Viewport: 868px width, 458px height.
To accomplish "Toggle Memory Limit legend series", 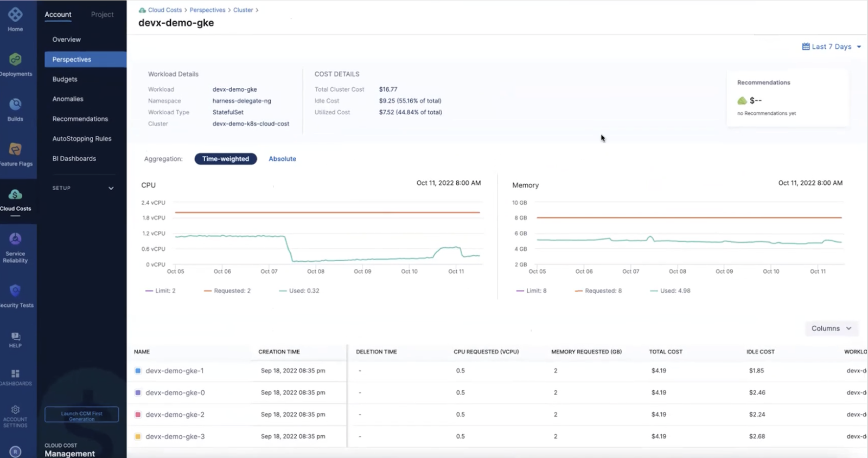I will tap(532, 291).
